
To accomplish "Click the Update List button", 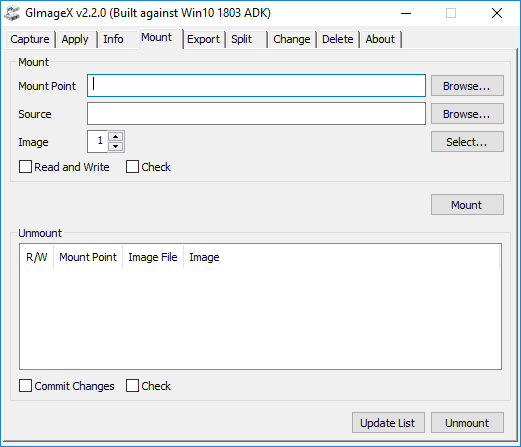I will (x=388, y=423).
